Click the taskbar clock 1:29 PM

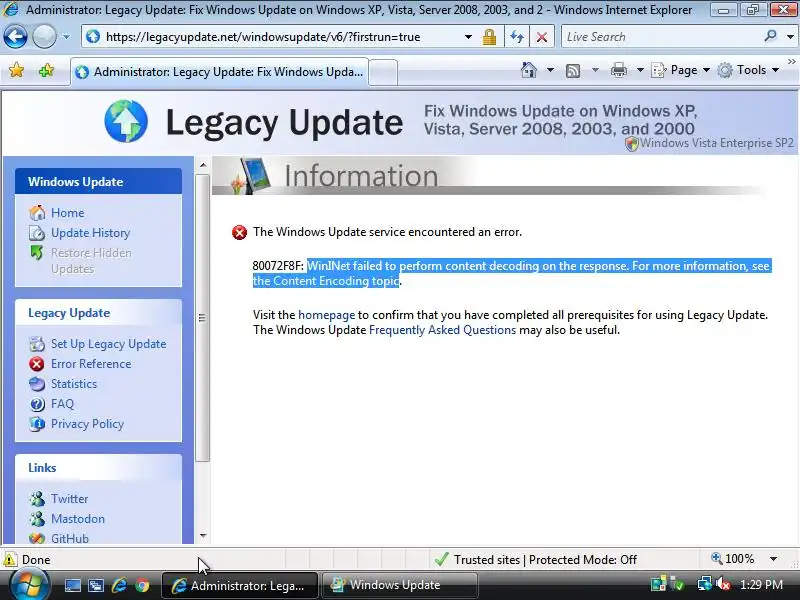pos(761,585)
